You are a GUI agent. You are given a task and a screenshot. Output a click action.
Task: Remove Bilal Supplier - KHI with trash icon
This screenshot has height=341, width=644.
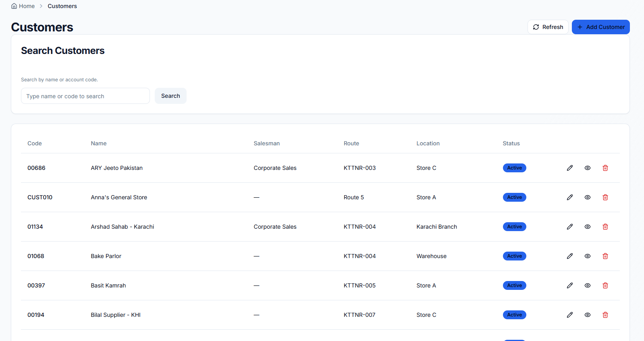click(x=605, y=315)
